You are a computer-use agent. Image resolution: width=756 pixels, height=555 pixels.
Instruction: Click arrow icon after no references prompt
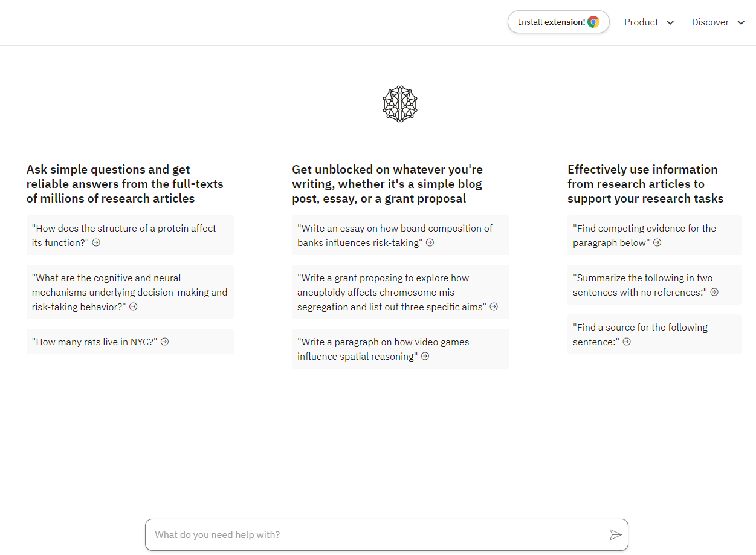click(714, 292)
